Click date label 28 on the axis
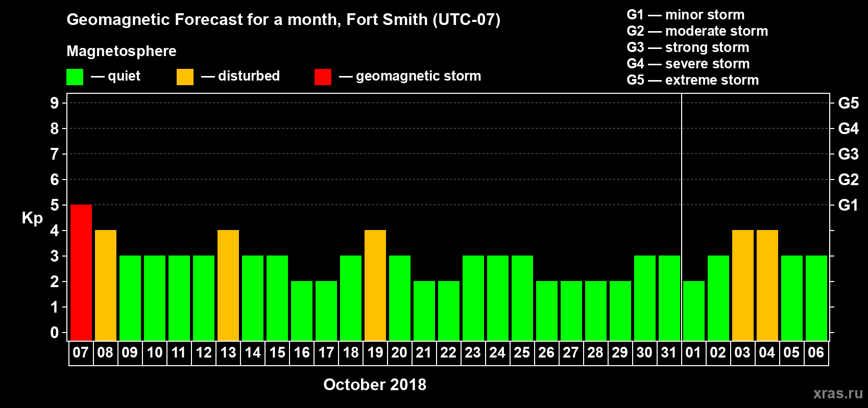Image resolution: width=868 pixels, height=408 pixels. [x=595, y=352]
